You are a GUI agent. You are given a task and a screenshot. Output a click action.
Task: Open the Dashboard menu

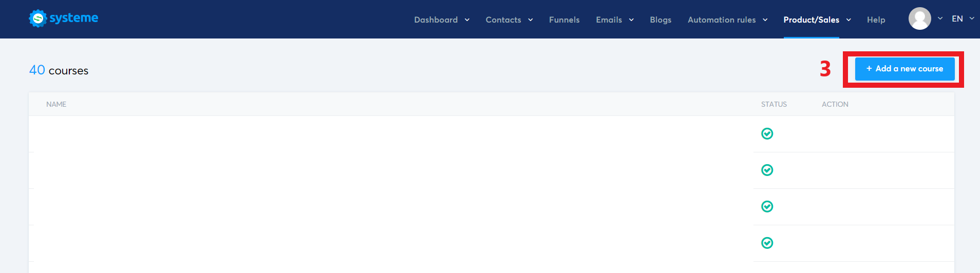(x=436, y=19)
